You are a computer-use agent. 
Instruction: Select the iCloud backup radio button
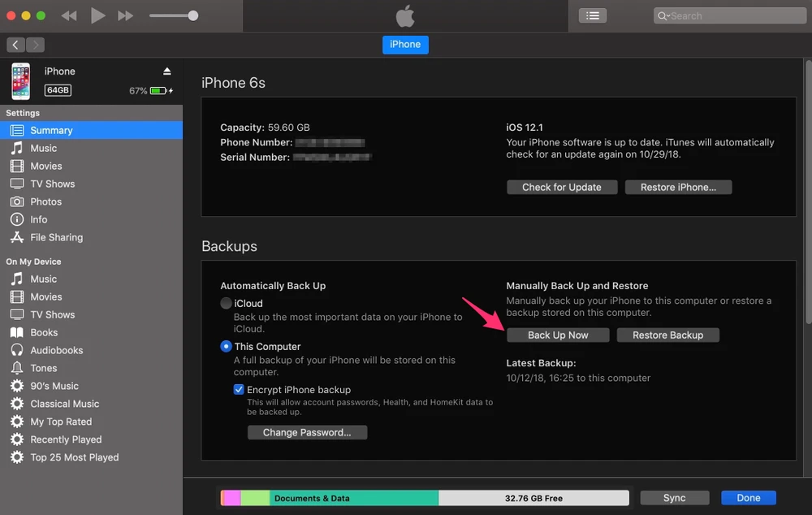226,304
